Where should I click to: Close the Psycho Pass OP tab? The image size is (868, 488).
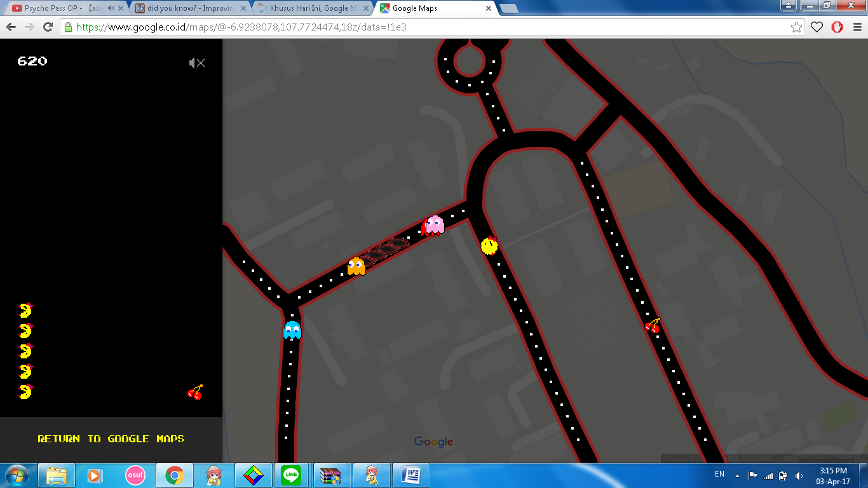pos(122,8)
